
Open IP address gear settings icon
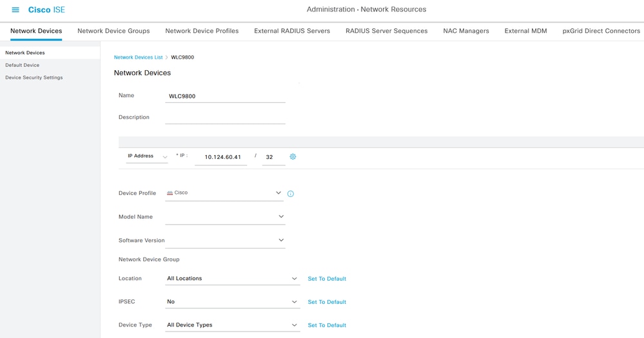(x=293, y=156)
